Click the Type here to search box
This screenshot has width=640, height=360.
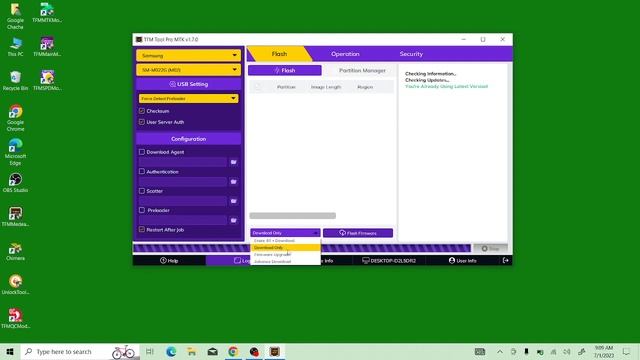pyautogui.click(x=80, y=351)
